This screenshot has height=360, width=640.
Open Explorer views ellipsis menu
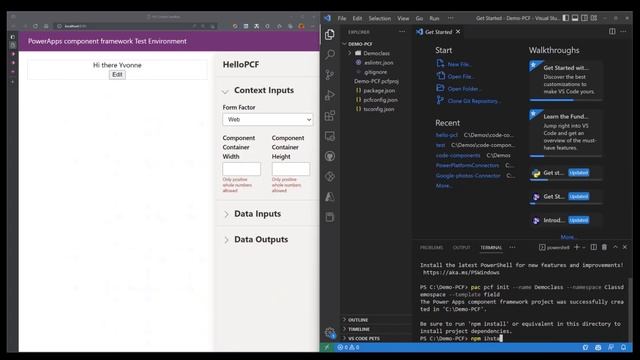[x=402, y=32]
